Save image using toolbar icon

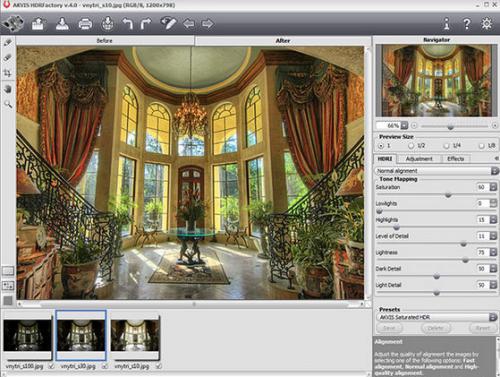click(x=62, y=24)
